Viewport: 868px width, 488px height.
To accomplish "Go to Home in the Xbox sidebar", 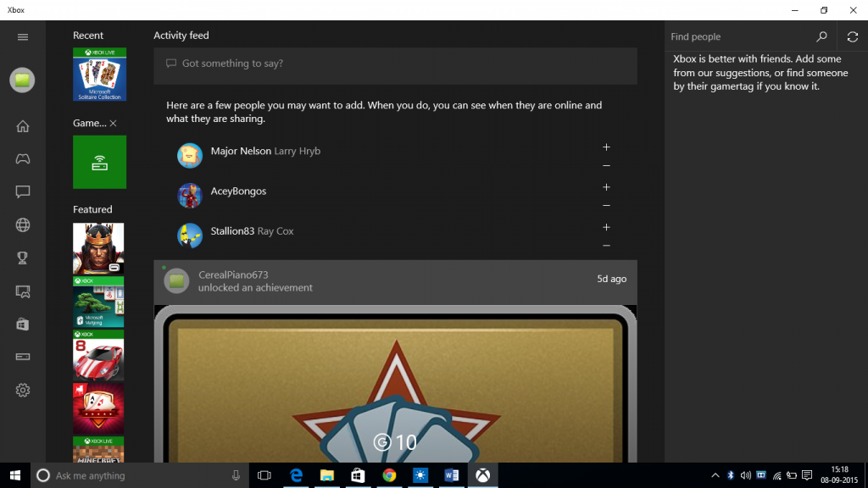I will point(23,126).
